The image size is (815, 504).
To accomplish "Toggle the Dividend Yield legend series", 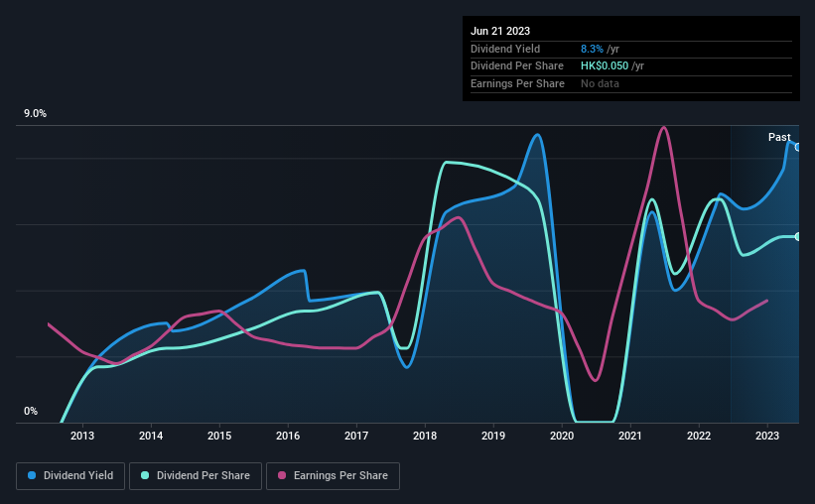I will click(70, 476).
